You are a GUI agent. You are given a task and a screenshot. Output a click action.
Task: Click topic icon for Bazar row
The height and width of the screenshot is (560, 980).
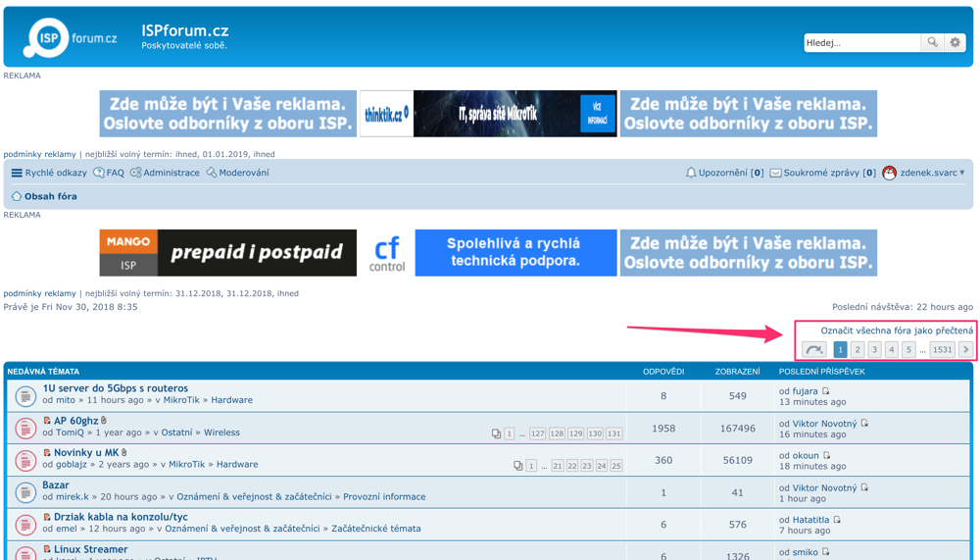tap(25, 492)
